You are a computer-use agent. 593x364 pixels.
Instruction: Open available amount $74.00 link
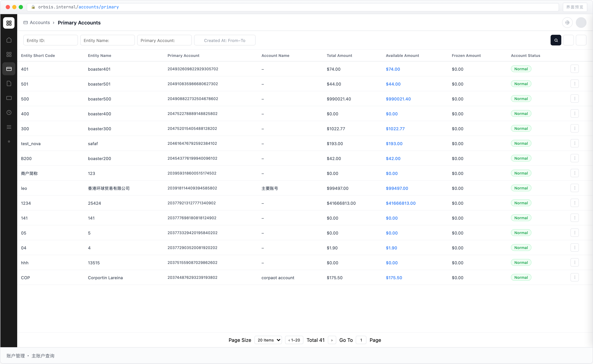(x=393, y=69)
